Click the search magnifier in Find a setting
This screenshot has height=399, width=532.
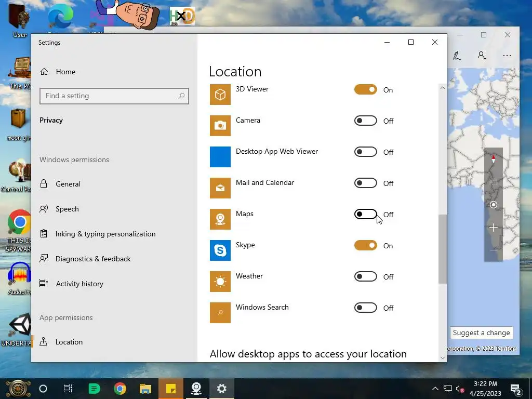[x=181, y=96]
